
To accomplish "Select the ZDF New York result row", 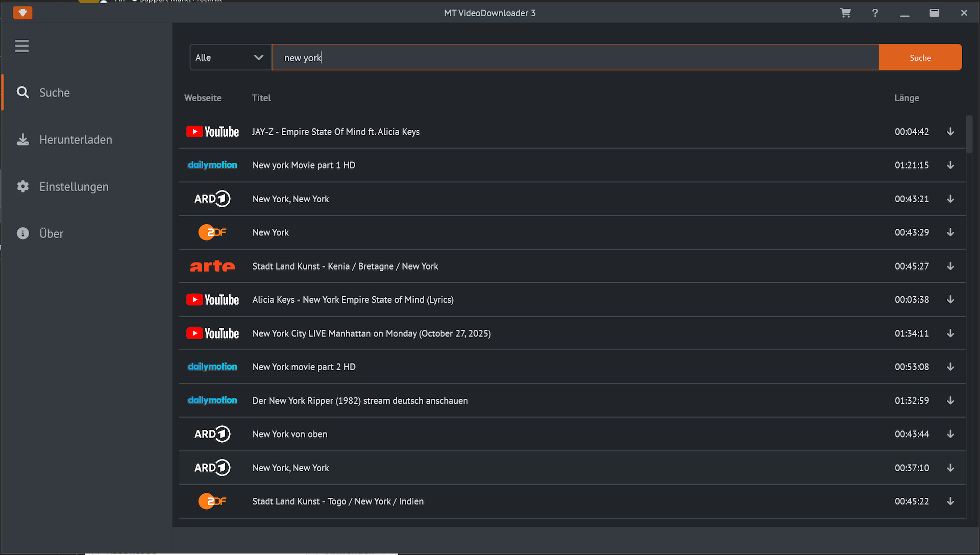I will [x=271, y=232].
